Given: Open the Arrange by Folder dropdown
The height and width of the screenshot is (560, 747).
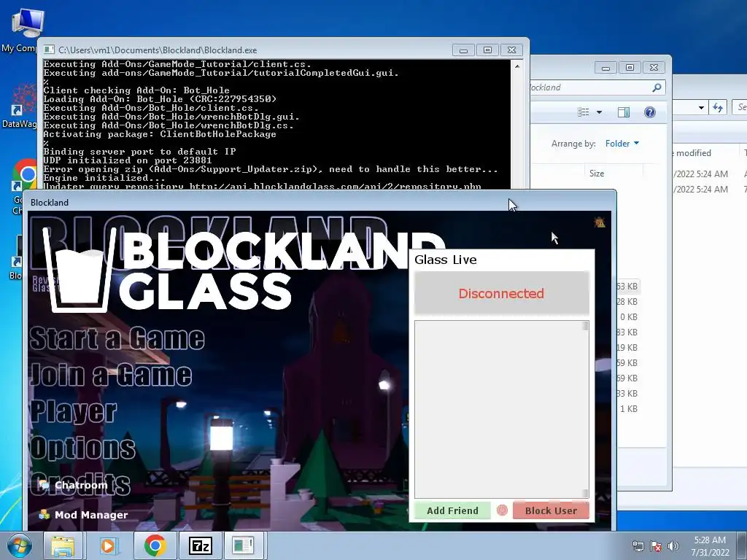Looking at the screenshot, I should tap(622, 144).
